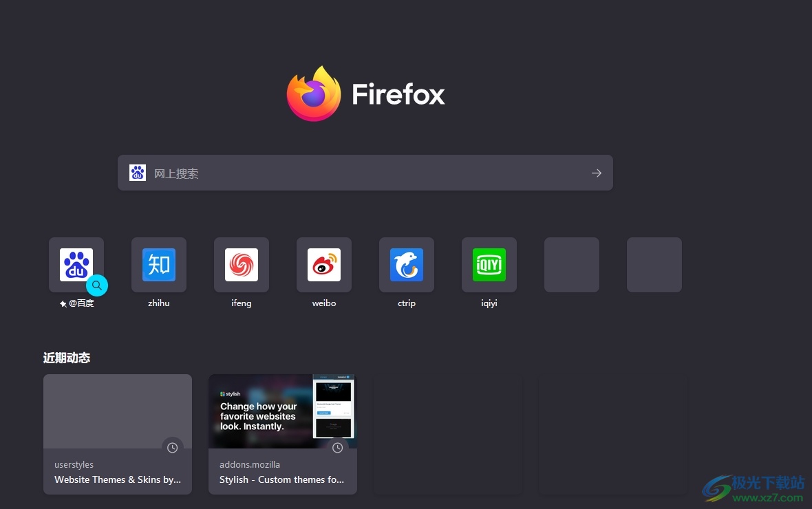
Task: Click the Firefox logo
Action: pyautogui.click(x=314, y=94)
